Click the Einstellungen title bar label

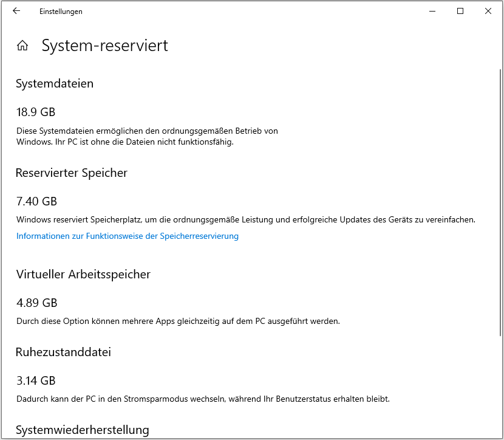tap(61, 11)
